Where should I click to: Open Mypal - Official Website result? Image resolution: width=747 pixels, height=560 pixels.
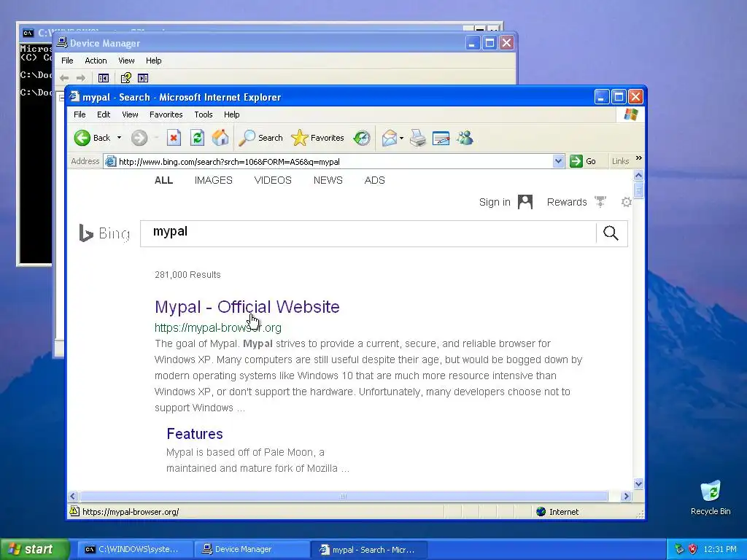(247, 307)
